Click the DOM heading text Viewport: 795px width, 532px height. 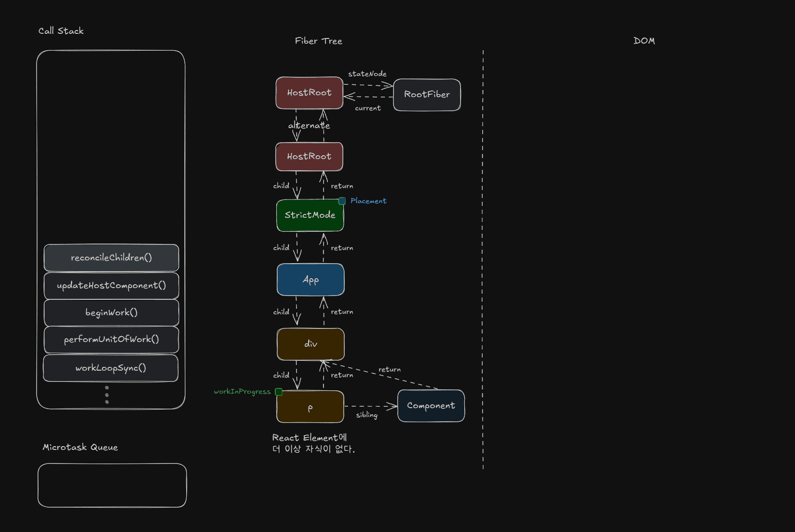[644, 41]
